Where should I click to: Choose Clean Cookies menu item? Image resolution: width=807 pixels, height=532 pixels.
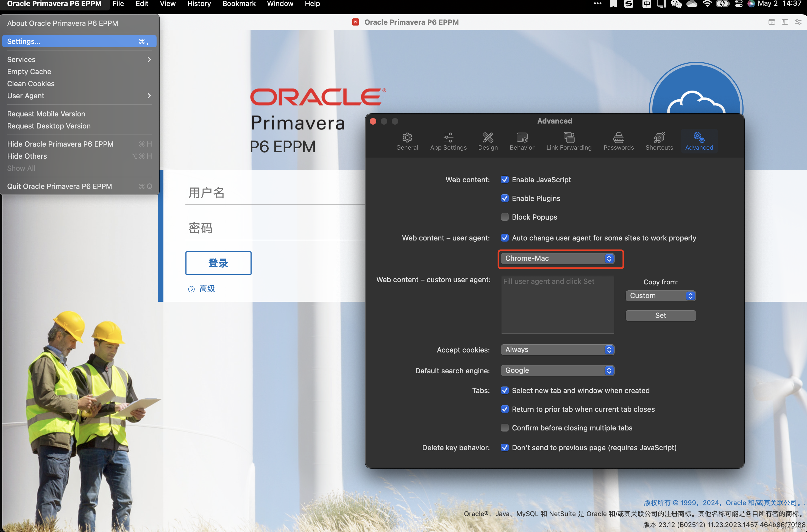pyautogui.click(x=79, y=83)
